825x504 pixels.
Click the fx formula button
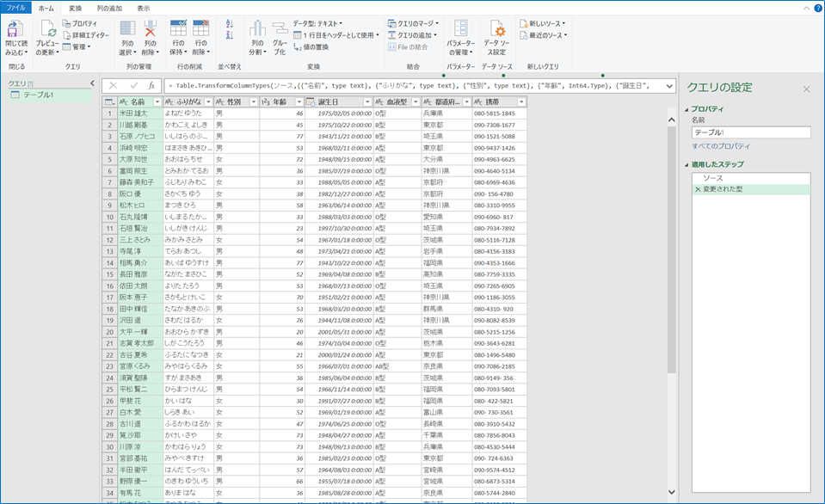pos(151,86)
